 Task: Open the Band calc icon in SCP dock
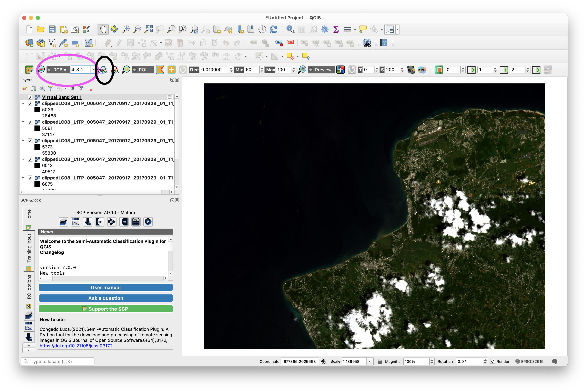point(136,222)
